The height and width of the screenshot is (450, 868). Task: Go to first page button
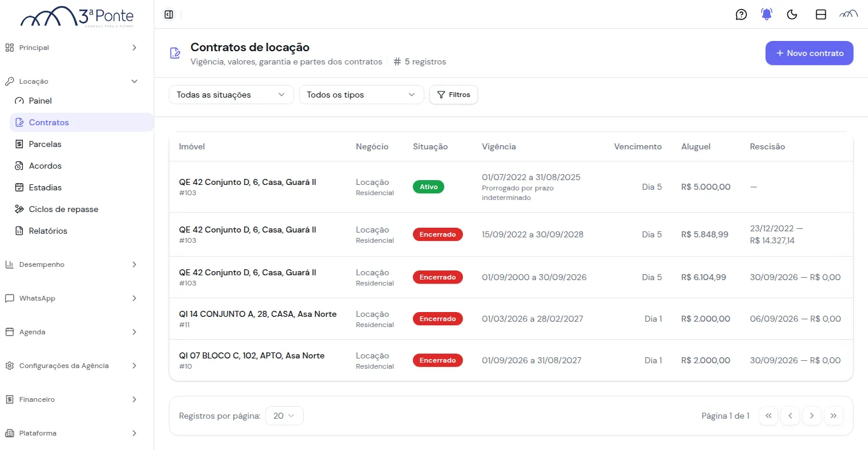[x=769, y=416]
